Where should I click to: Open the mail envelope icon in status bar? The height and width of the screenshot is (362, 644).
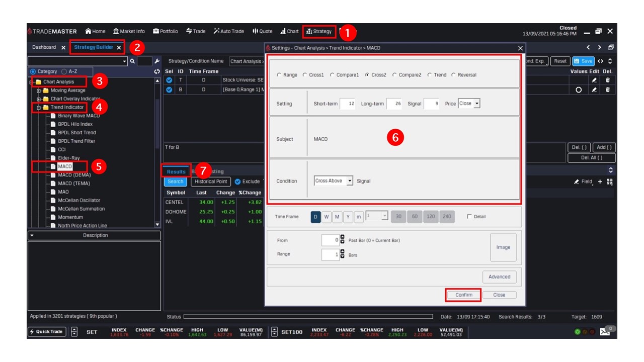[x=604, y=332]
